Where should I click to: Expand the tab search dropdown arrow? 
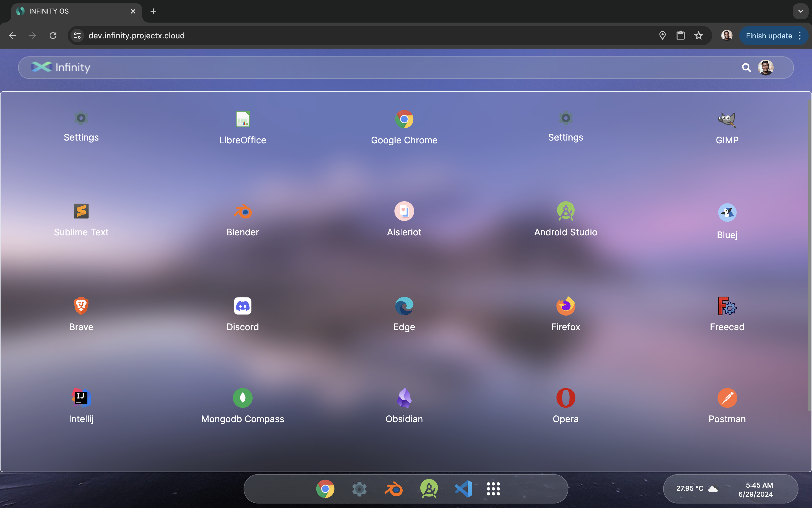pos(801,11)
